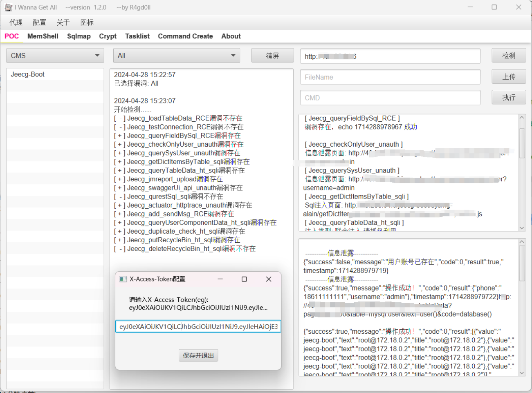The height and width of the screenshot is (393, 532).
Task: Switch to the Sqlmap tab
Action: 79,36
